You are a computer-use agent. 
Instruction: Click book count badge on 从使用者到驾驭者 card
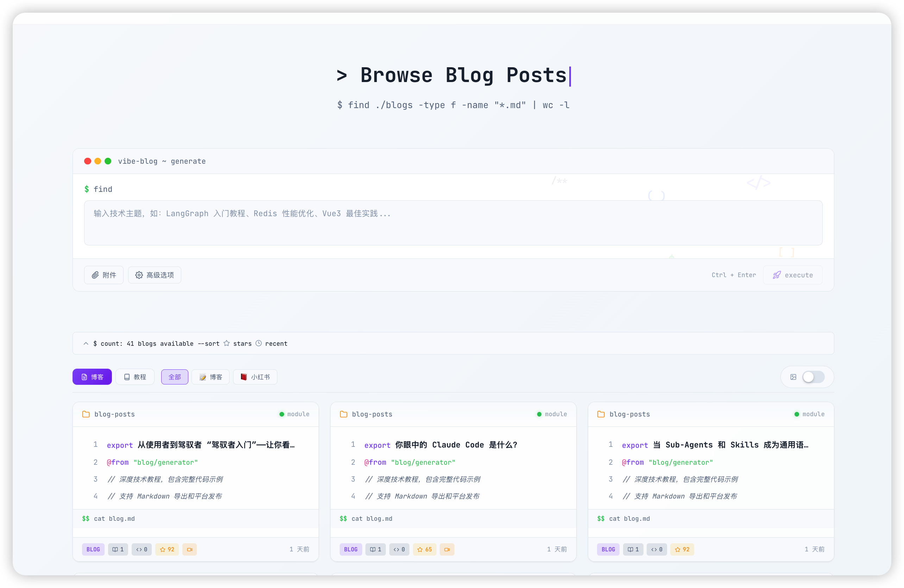click(118, 549)
